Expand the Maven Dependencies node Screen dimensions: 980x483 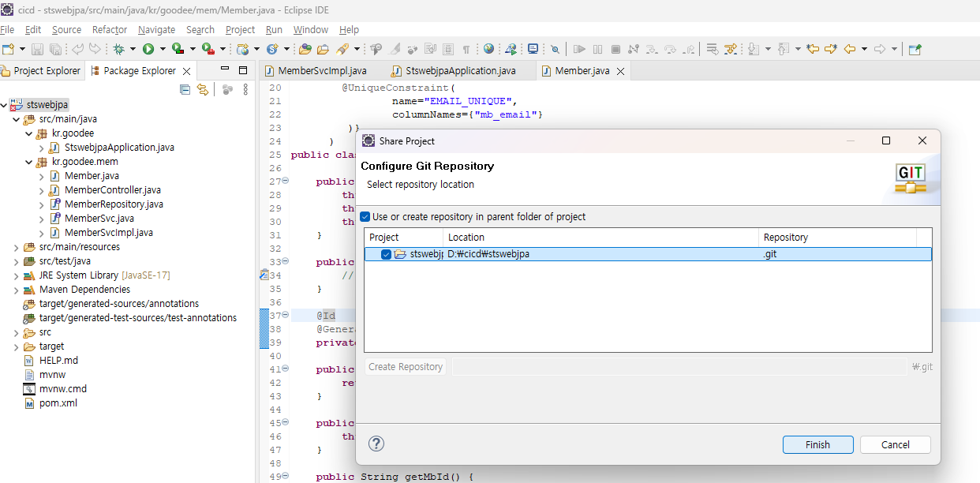(x=17, y=290)
